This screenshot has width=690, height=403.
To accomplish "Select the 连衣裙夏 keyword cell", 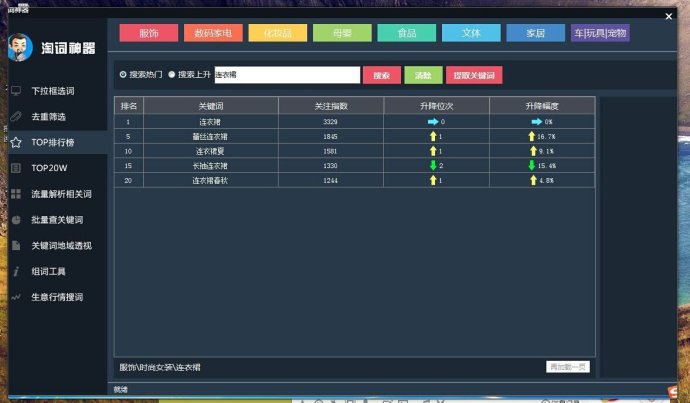I will pos(210,151).
